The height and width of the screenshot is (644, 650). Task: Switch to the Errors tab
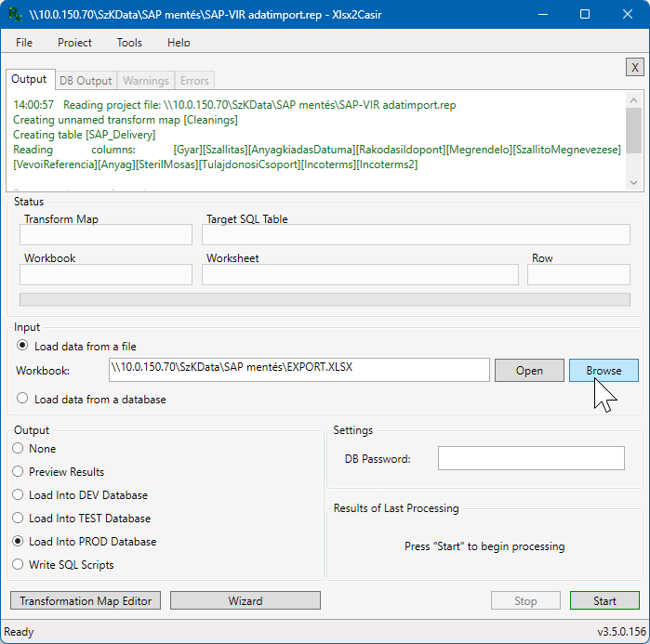click(x=194, y=80)
